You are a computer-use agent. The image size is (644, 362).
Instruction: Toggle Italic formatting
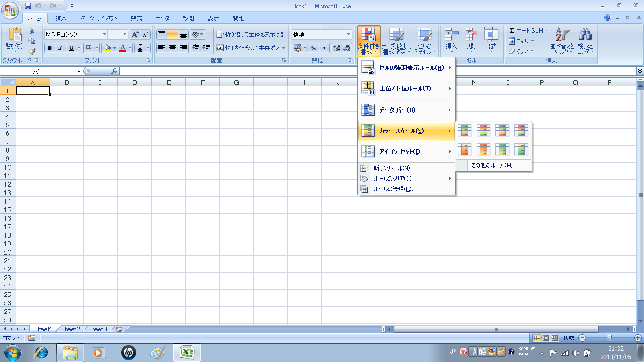coord(60,48)
